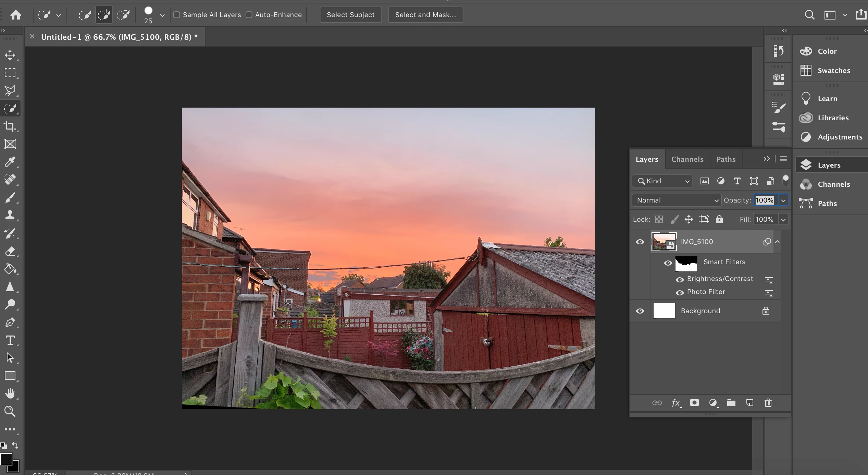Select the Eyedropper tool
This screenshot has height=475, width=868.
click(10, 162)
